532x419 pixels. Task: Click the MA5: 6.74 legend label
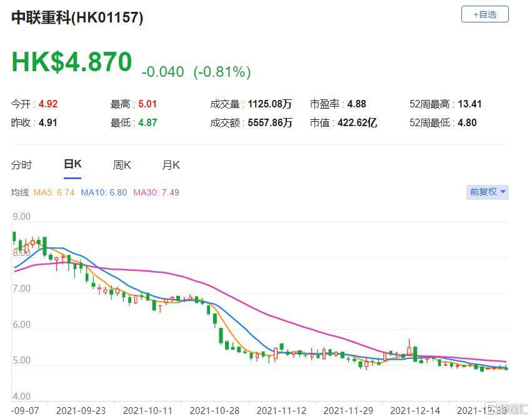pos(54,192)
